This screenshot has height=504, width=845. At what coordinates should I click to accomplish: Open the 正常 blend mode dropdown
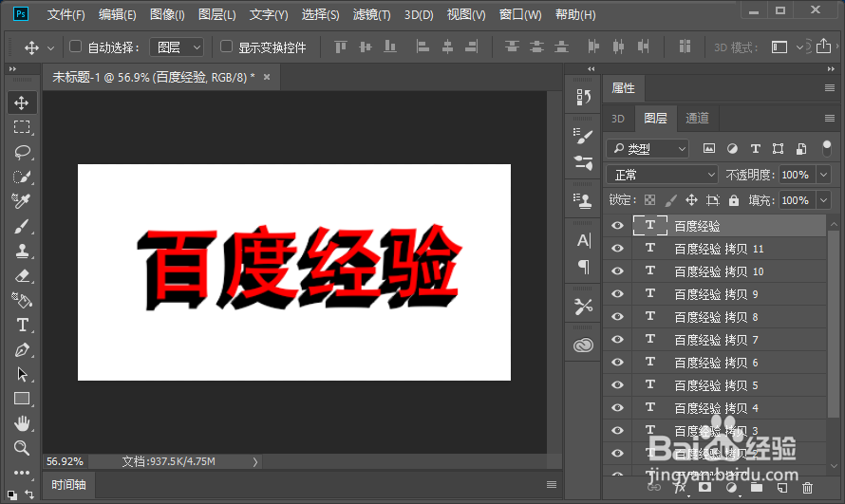point(663,175)
